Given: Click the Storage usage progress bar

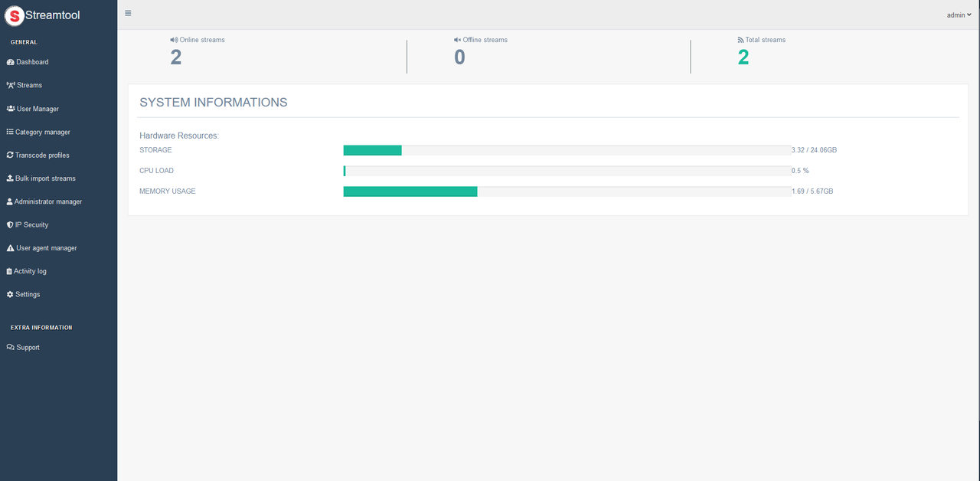Looking at the screenshot, I should [x=567, y=150].
